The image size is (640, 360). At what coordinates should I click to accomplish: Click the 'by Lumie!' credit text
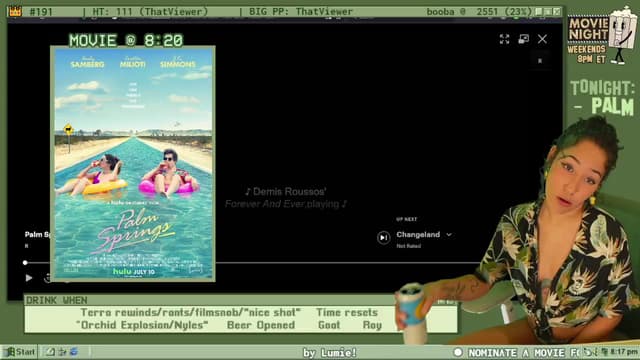pyautogui.click(x=330, y=353)
